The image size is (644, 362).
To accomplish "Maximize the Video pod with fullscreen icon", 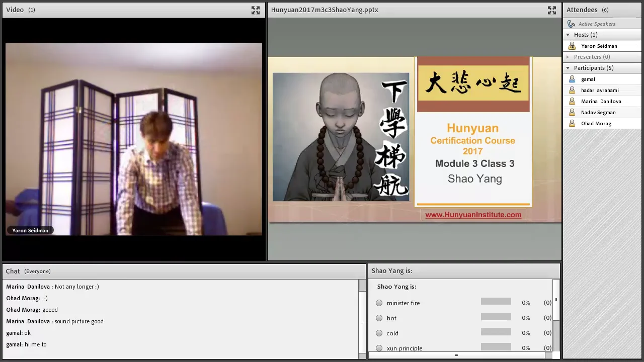I will point(256,10).
